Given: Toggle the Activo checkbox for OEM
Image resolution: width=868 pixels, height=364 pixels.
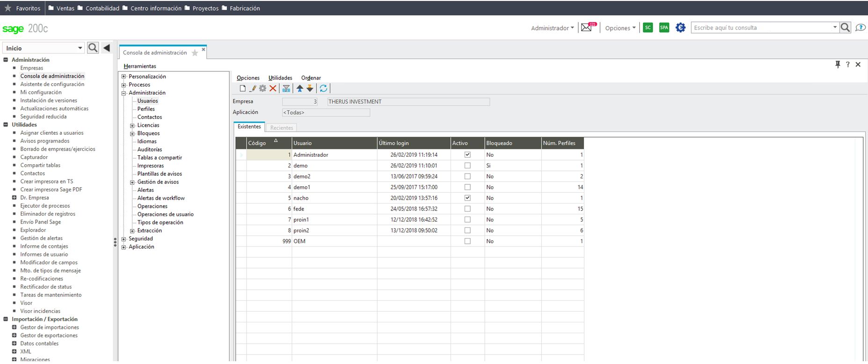Looking at the screenshot, I should (467, 240).
